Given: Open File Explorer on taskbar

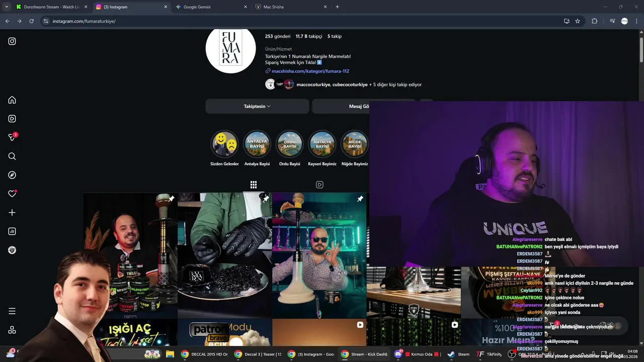Looking at the screenshot, I should [x=170, y=354].
